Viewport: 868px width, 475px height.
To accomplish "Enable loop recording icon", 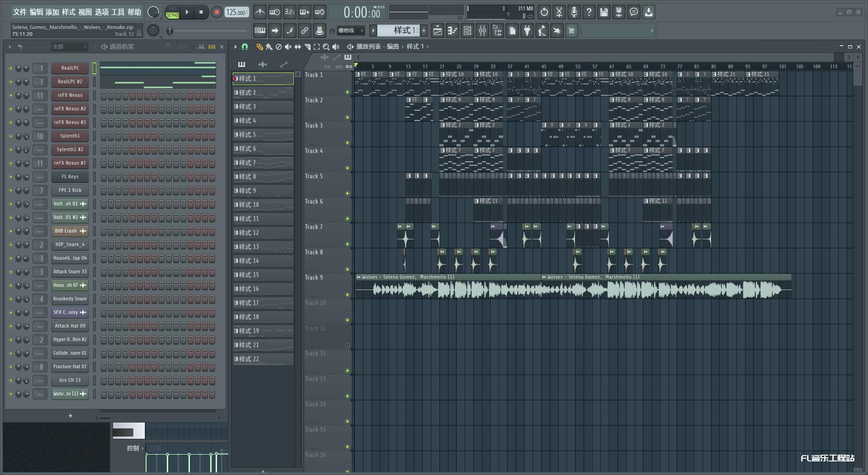I will (x=320, y=12).
